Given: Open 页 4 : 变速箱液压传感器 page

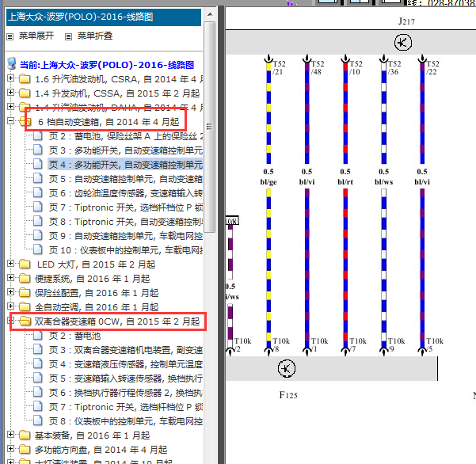Looking at the screenshot, I should tap(126, 364).
